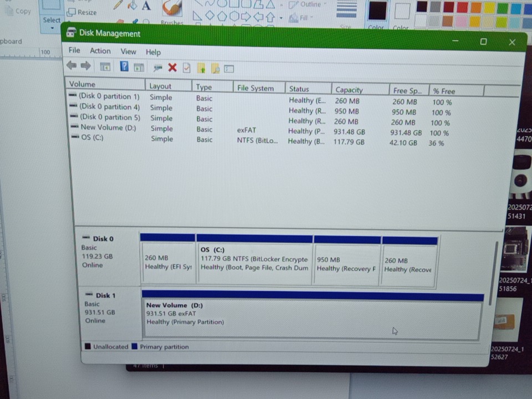Click the "36 %" free percentage cell
The image size is (532, 399).
(x=436, y=143)
